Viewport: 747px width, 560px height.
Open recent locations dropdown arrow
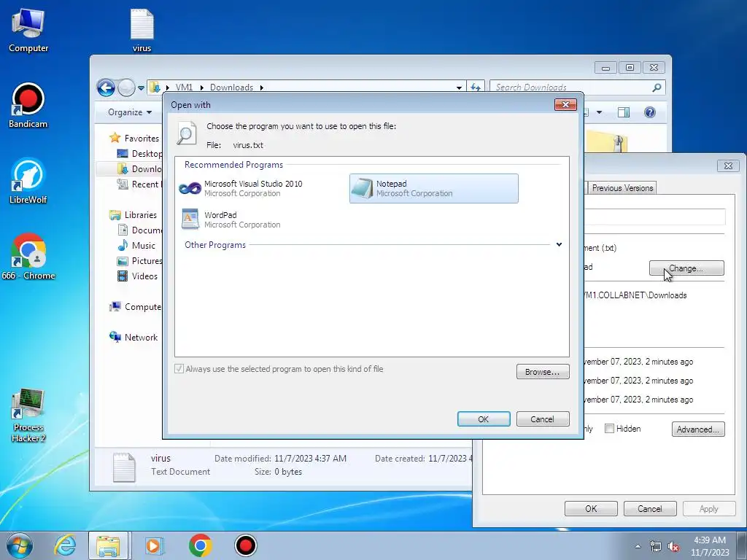coord(141,88)
